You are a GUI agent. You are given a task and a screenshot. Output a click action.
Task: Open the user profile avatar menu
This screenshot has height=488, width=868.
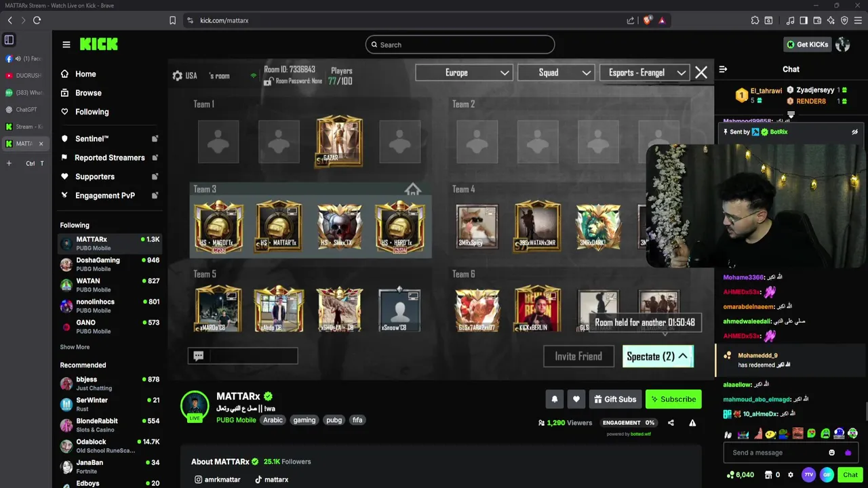tap(843, 45)
